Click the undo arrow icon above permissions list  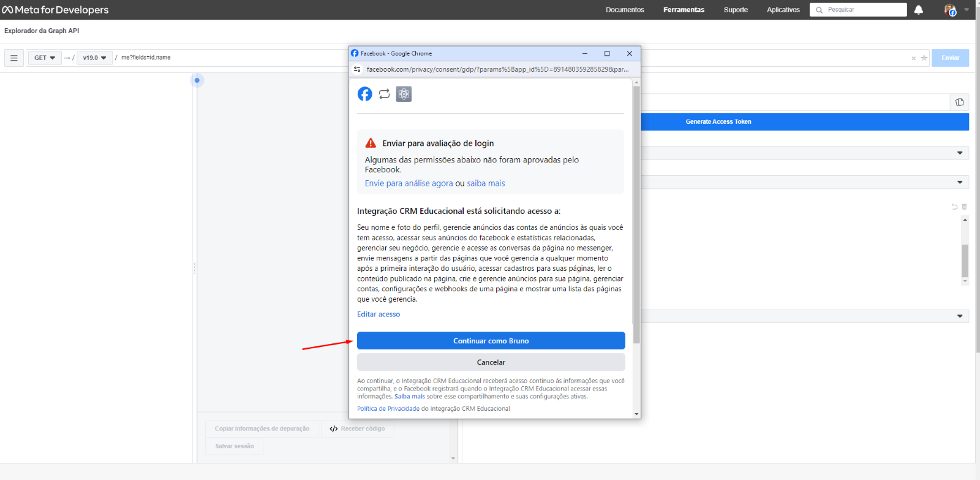954,207
